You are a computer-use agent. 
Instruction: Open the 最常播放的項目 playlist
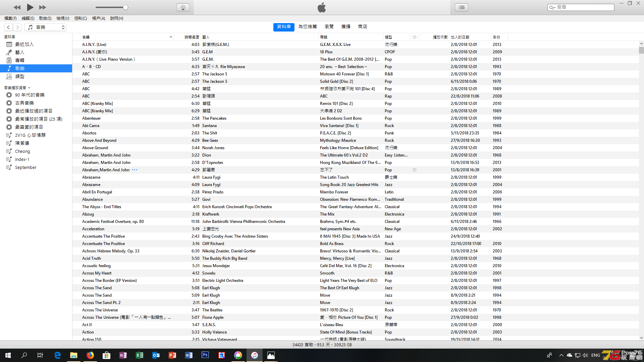pyautogui.click(x=36, y=119)
